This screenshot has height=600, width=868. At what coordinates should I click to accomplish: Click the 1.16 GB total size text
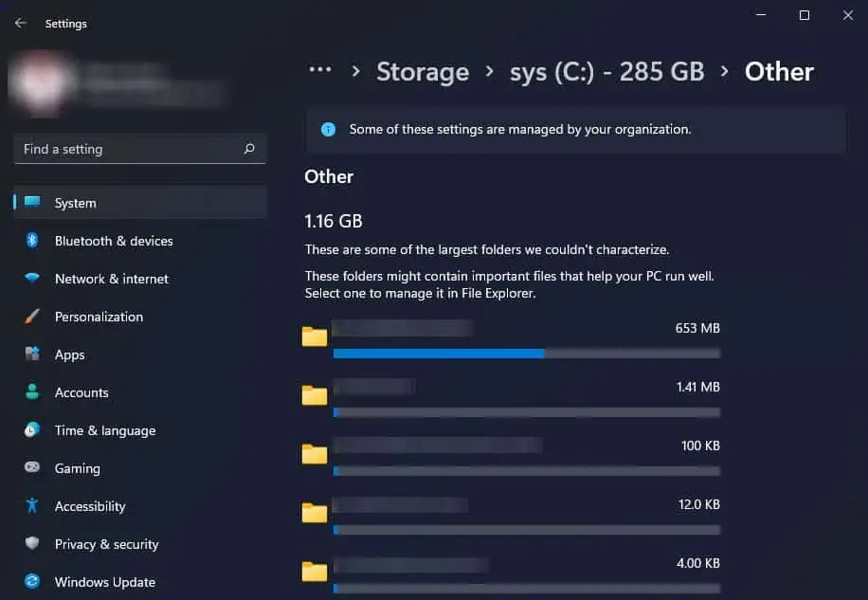tap(334, 222)
